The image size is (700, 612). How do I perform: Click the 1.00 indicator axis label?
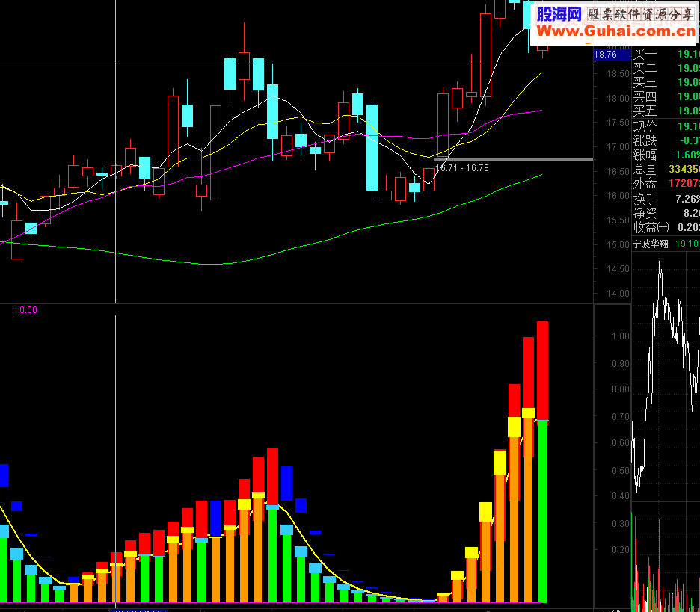[621, 336]
